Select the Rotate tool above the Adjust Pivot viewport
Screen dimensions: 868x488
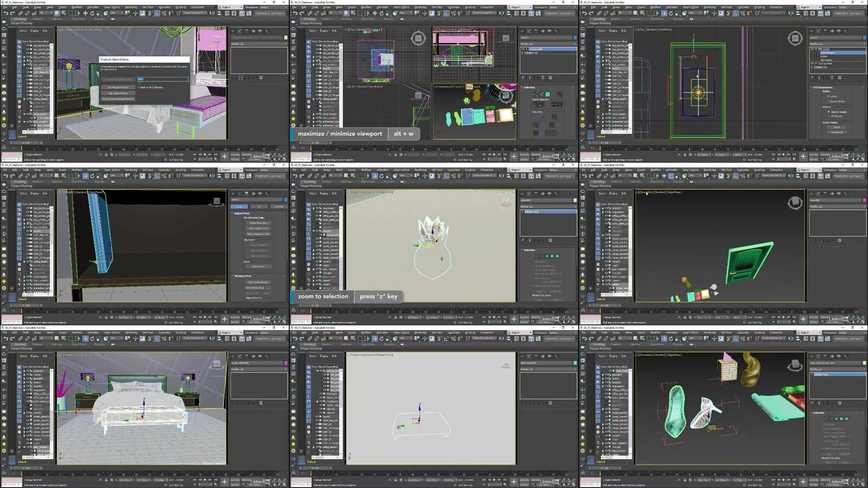(92, 176)
